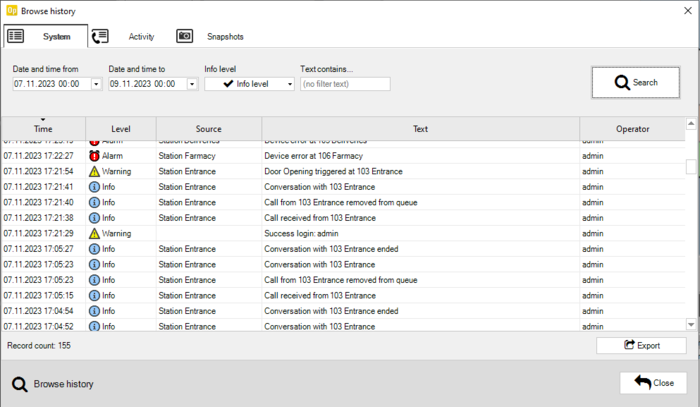
Task: Click the System list icon
Action: tap(15, 36)
